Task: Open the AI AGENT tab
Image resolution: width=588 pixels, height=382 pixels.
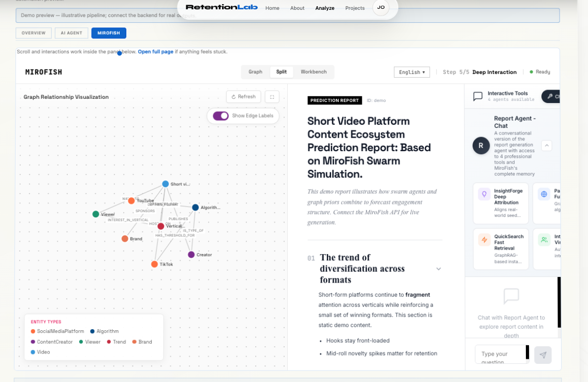Action: tap(71, 33)
